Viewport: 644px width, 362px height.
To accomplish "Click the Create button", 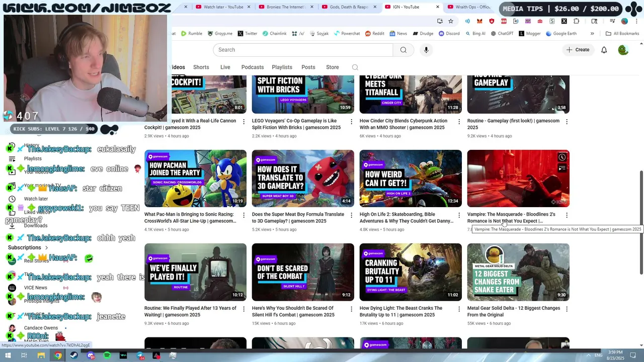I will point(578,50).
